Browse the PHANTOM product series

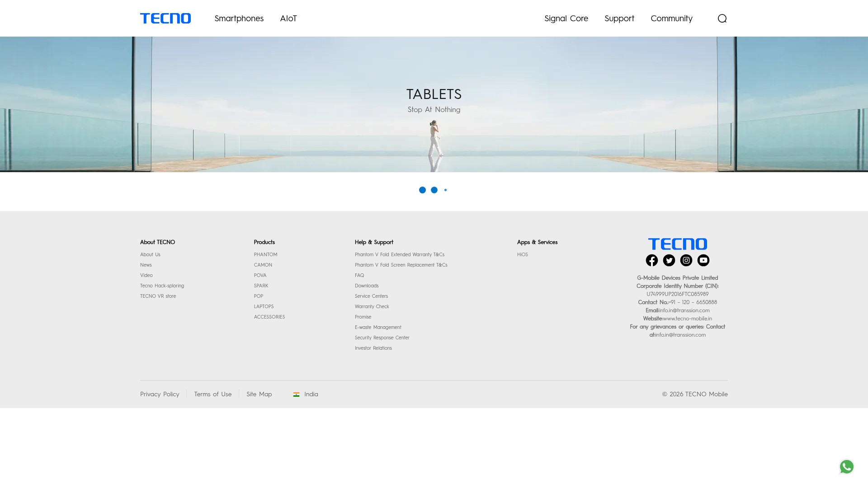point(265,255)
